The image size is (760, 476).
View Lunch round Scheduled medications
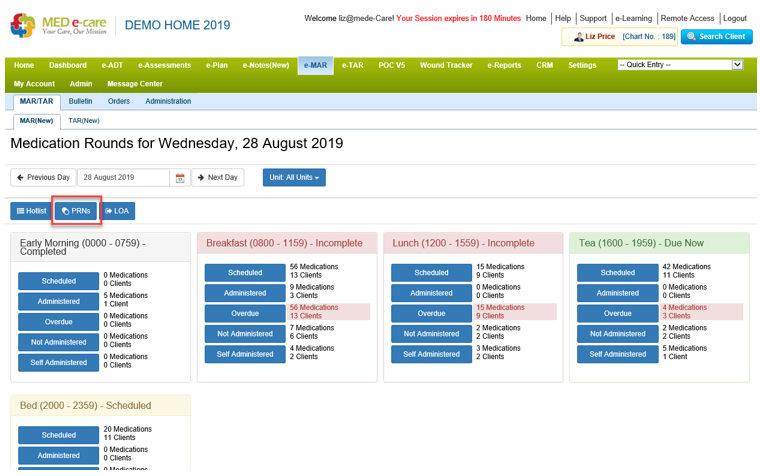[431, 272]
